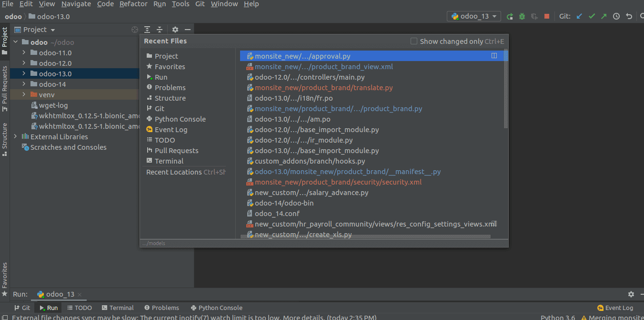Open the Python Console bottom tab
The height and width of the screenshot is (320, 644).
216,308
